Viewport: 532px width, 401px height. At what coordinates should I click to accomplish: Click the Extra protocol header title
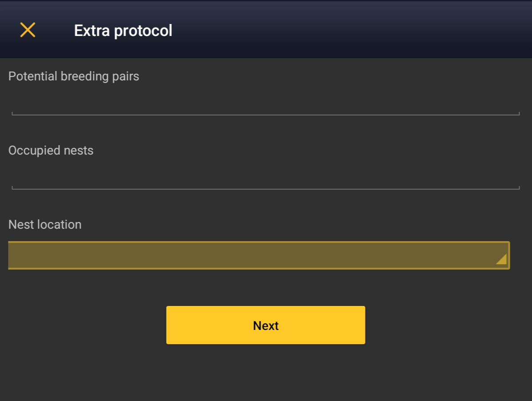tap(123, 31)
